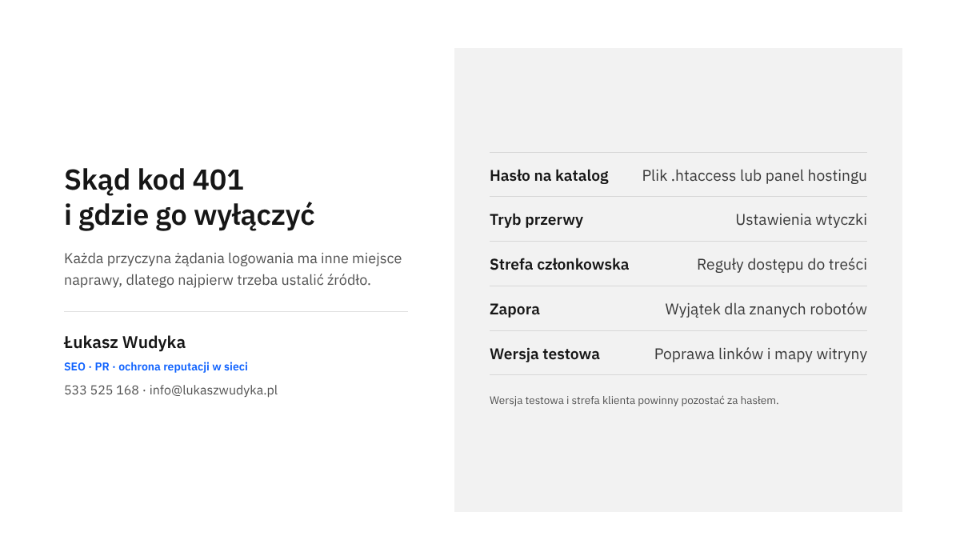Click the value 'Wyjątek dla znanych robotów'

(766, 310)
